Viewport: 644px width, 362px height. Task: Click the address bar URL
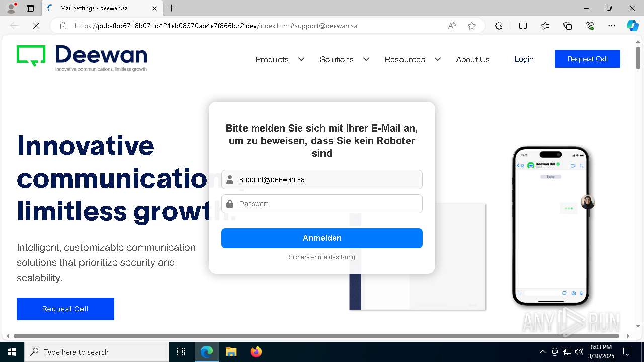[x=216, y=26]
